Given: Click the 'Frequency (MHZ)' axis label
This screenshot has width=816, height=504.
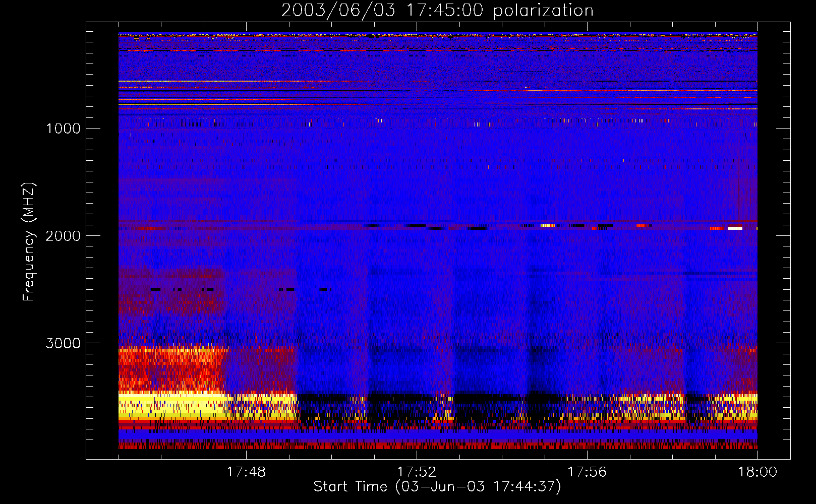Looking at the screenshot, I should (29, 242).
